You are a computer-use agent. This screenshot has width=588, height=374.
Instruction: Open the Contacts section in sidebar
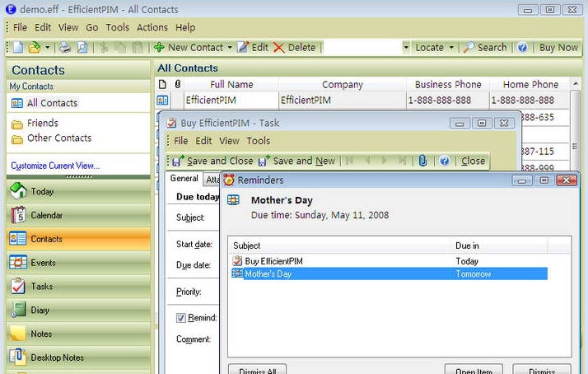click(78, 239)
